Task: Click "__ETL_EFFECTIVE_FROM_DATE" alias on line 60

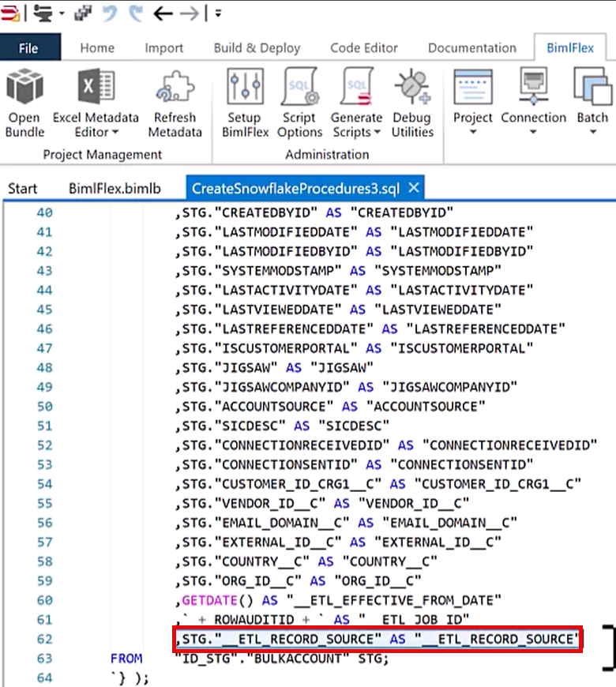Action: (394, 600)
